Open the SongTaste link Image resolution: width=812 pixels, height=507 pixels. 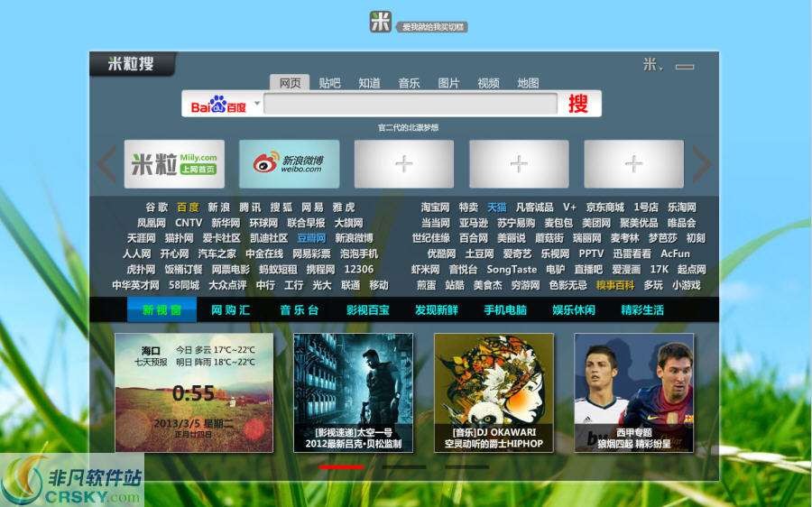click(512, 270)
